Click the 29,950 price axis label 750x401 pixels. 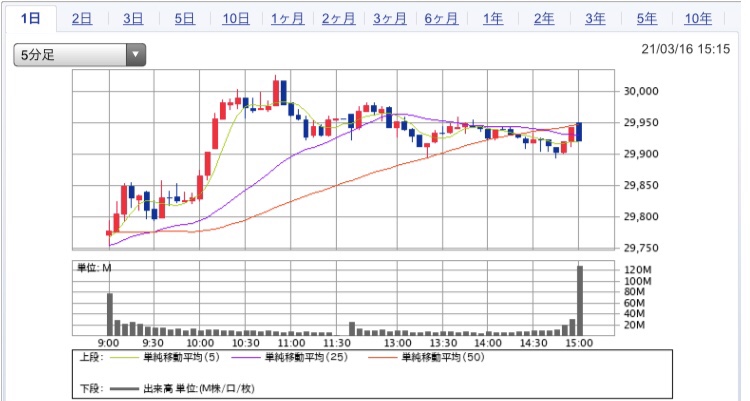tap(641, 123)
